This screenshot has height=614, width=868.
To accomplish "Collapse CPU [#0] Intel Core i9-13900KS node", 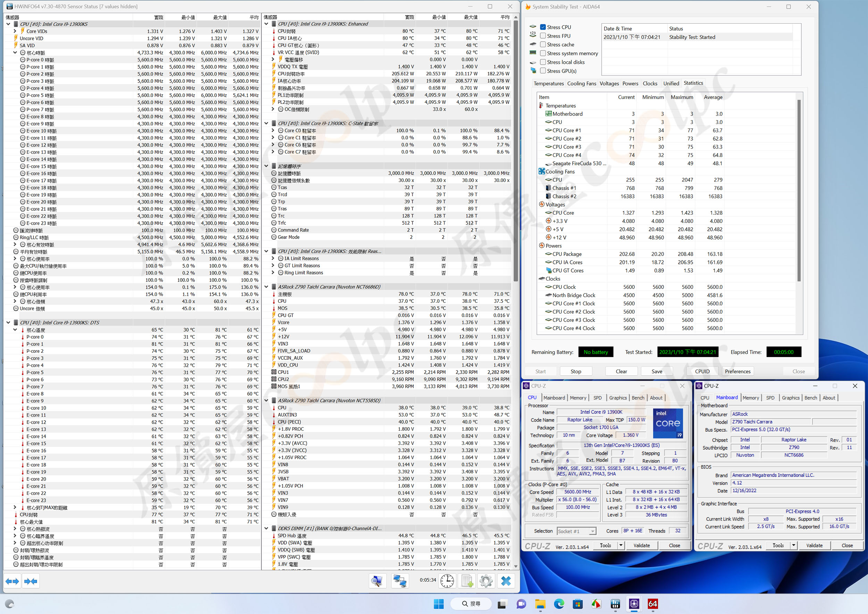I will 8,24.
